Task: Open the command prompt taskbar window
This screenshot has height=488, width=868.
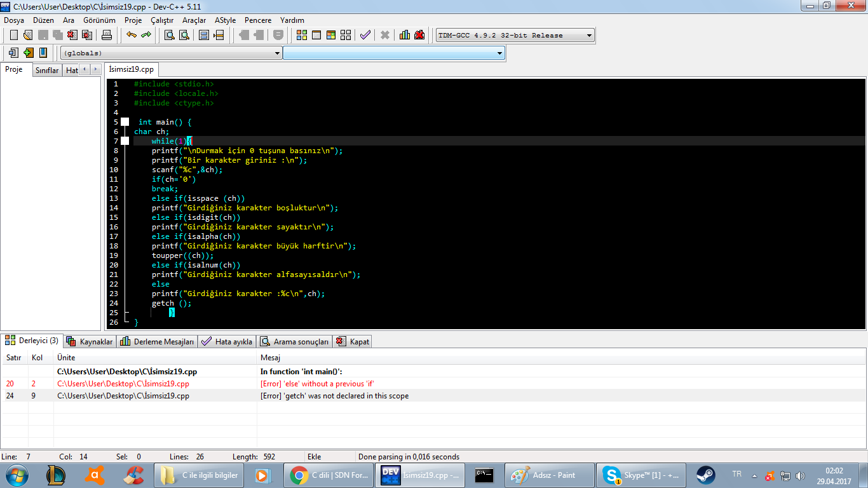Action: click(x=484, y=475)
